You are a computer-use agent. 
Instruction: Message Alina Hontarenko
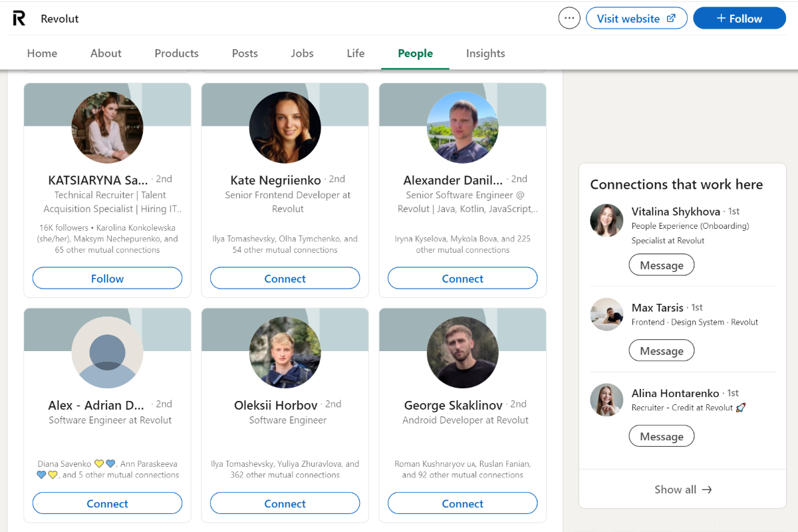(661, 437)
